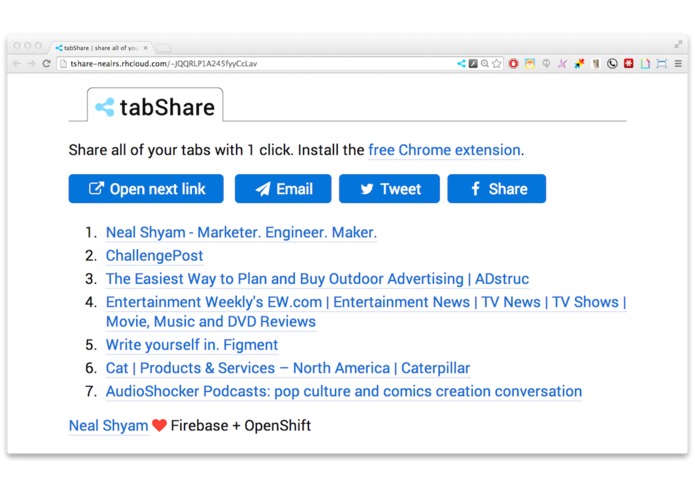Open the Write yourself in. Figment link

click(192, 345)
